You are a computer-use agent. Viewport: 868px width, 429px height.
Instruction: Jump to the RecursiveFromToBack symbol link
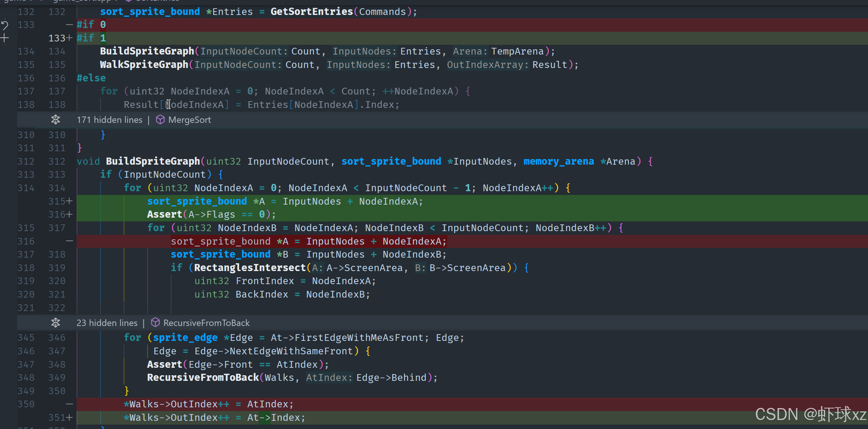pos(206,323)
